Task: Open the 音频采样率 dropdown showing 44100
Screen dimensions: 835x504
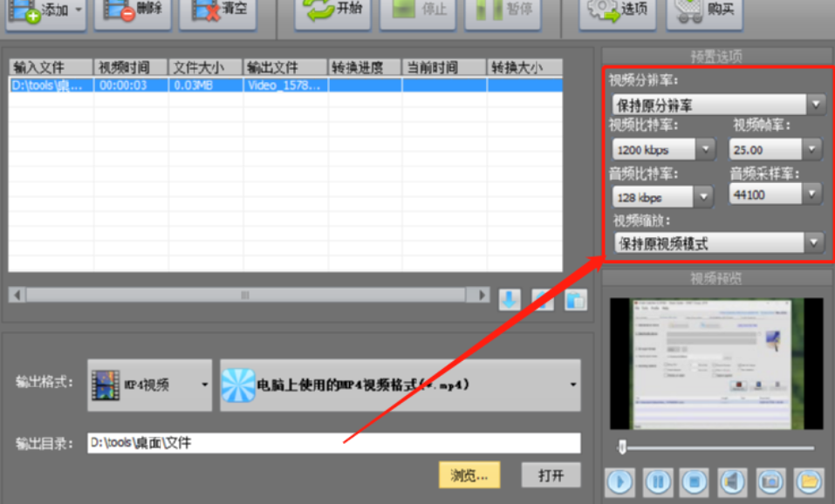Action: tap(776, 194)
